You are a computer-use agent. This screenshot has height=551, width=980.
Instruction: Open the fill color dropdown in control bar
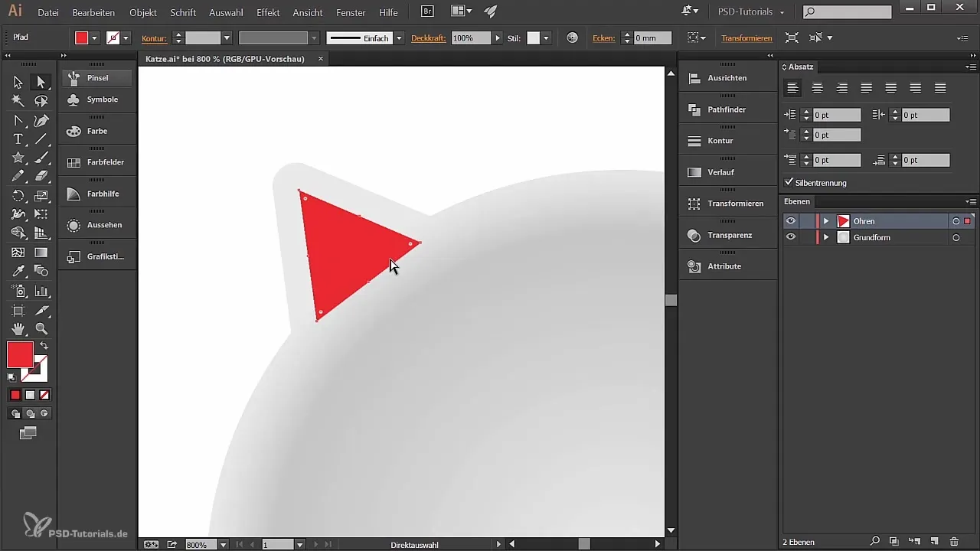(x=95, y=37)
